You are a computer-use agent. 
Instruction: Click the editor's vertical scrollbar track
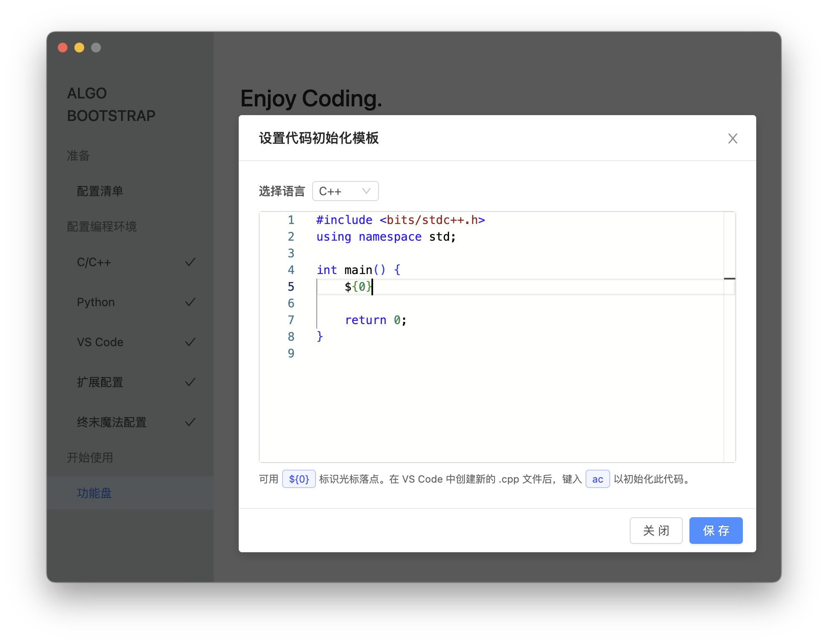(x=729, y=375)
